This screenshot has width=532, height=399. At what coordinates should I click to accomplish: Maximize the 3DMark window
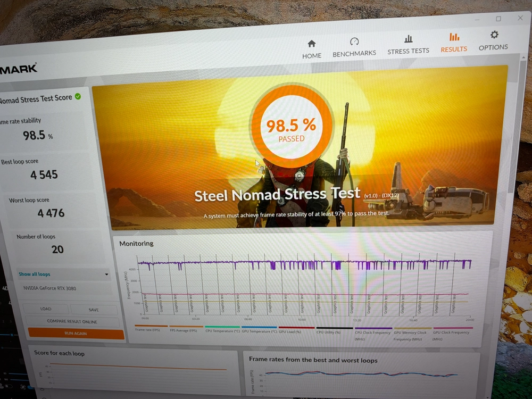498,19
